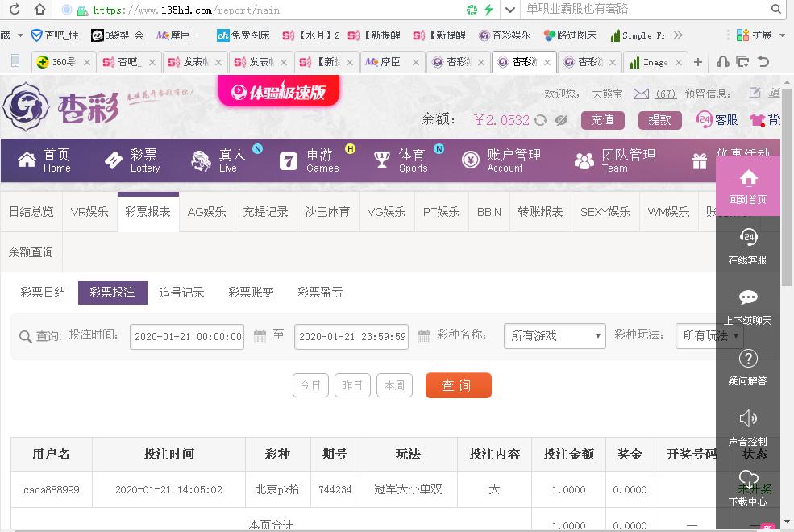Expand the 所有玩法 play-type dropdown
This screenshot has width=794, height=532.
(x=709, y=336)
